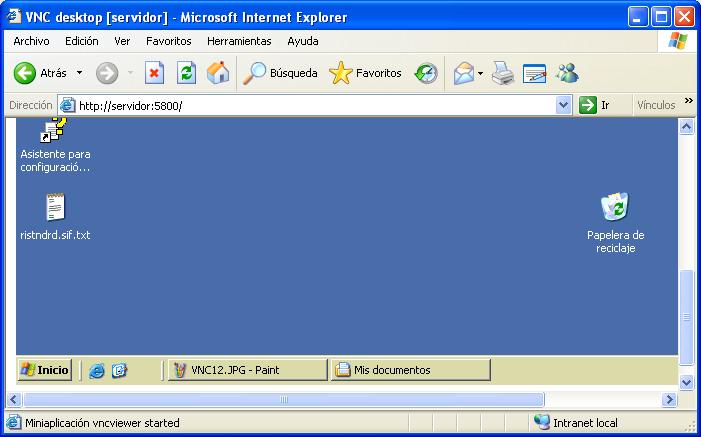This screenshot has height=437, width=701.
Task: Click the horizontal scrollbar thumb
Action: [284, 400]
